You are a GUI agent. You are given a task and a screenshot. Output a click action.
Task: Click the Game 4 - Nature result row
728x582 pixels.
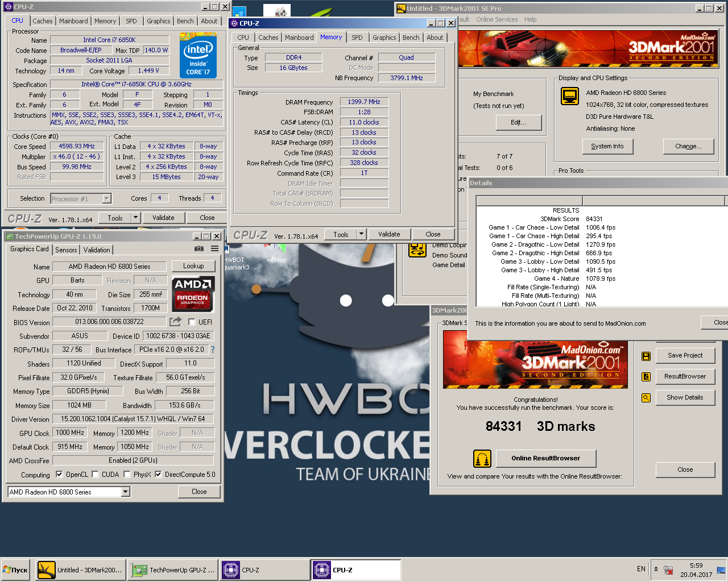(x=575, y=278)
